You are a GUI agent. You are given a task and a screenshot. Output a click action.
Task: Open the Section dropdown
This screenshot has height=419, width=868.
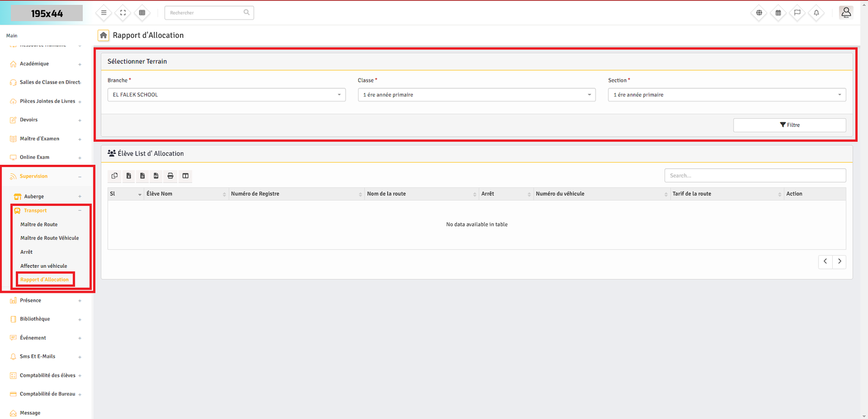(x=726, y=95)
